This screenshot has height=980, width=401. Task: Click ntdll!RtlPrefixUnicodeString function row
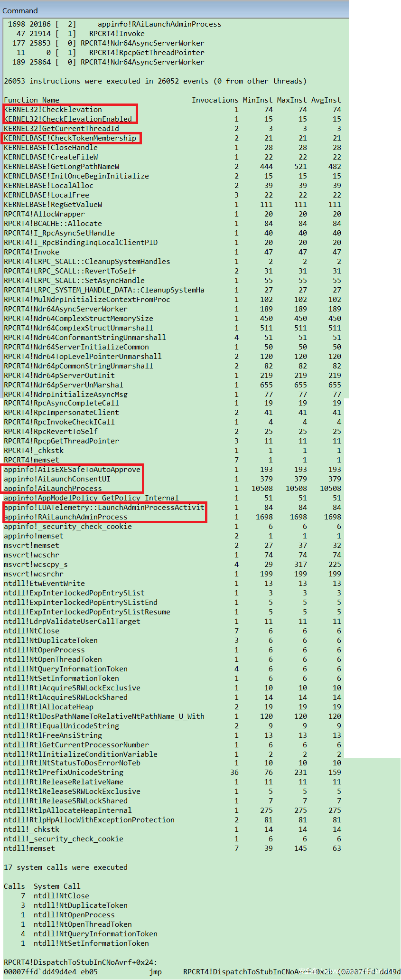(172, 772)
